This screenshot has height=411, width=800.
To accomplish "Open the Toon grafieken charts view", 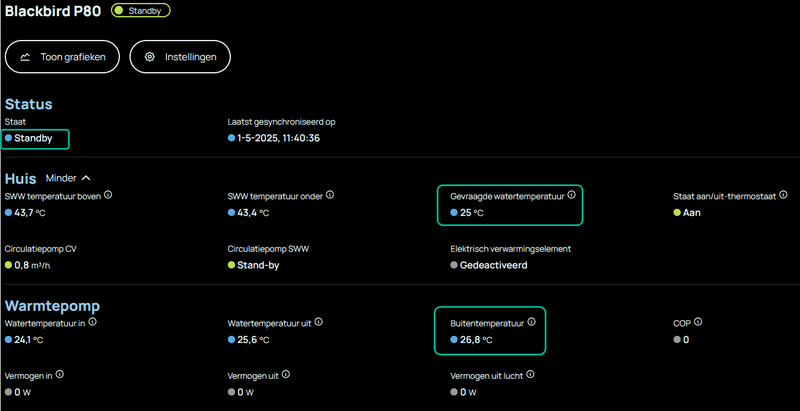I will tap(62, 57).
